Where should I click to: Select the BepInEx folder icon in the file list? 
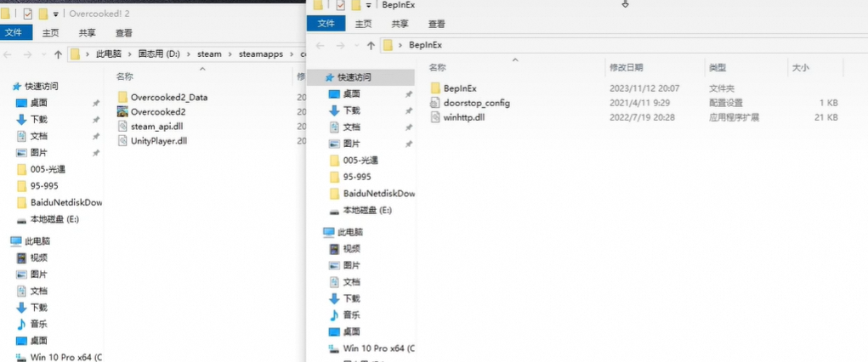tap(435, 88)
